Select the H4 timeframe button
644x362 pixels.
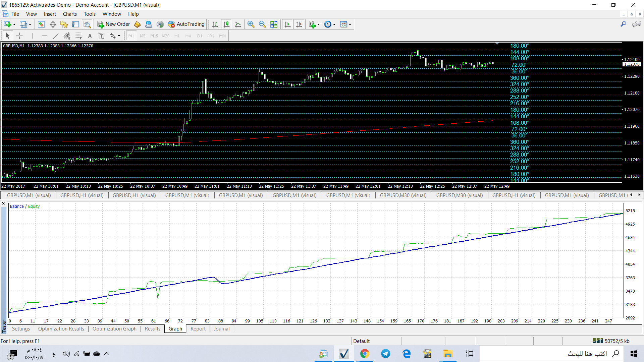point(188,36)
